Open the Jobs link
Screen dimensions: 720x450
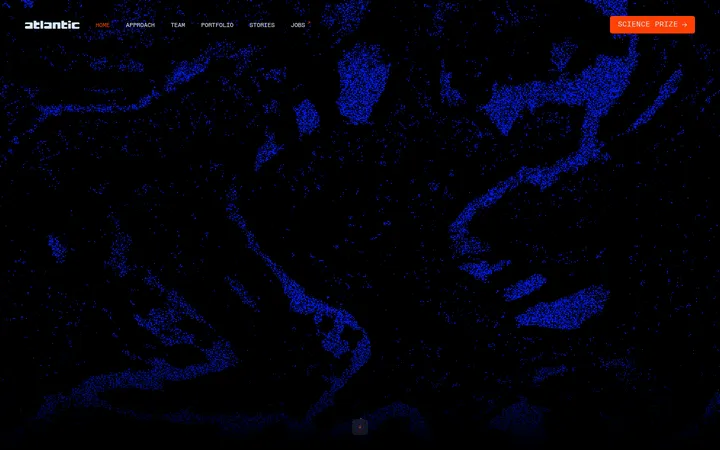tap(298, 25)
